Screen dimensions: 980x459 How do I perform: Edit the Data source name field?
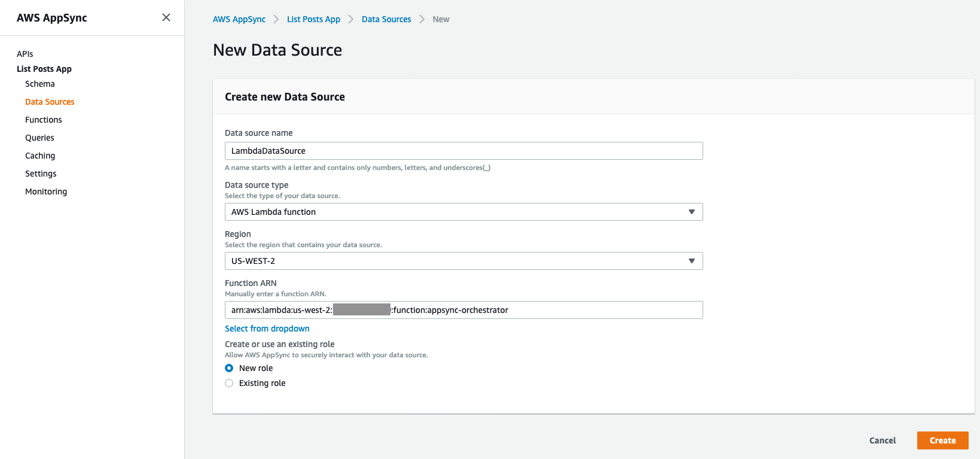463,151
